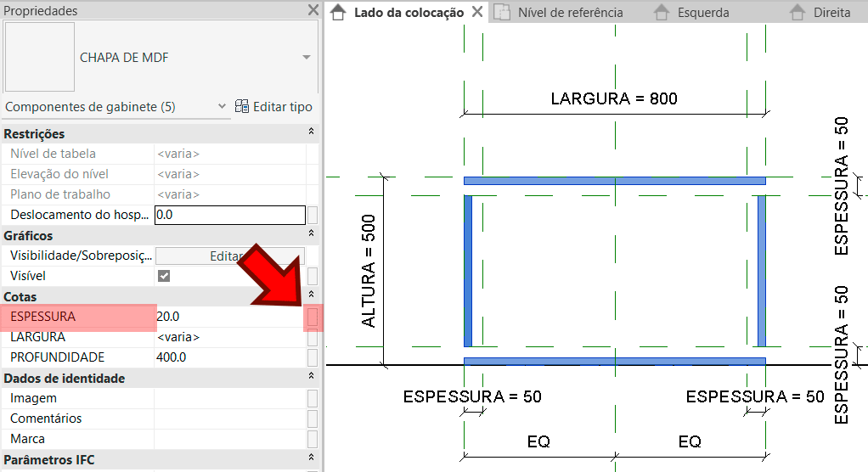Image resolution: width=868 pixels, height=472 pixels.
Task: Select the bottom left ESPESSURA = 50 dimension
Action: [x=472, y=396]
